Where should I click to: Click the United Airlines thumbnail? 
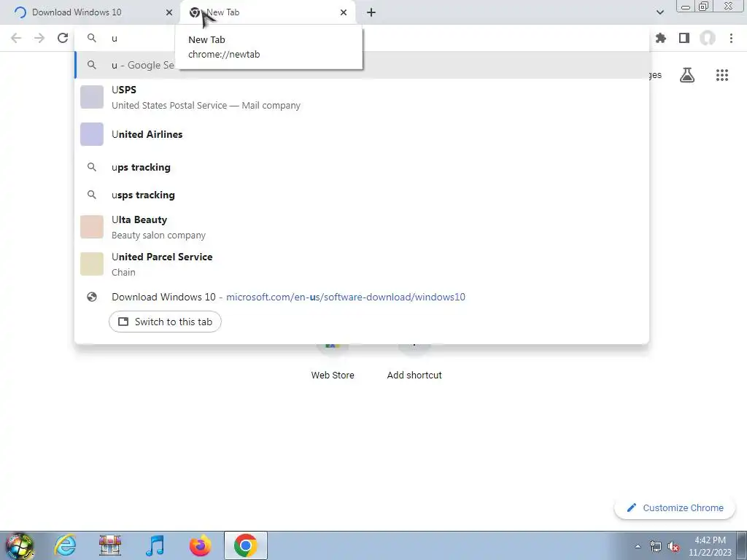click(x=92, y=134)
